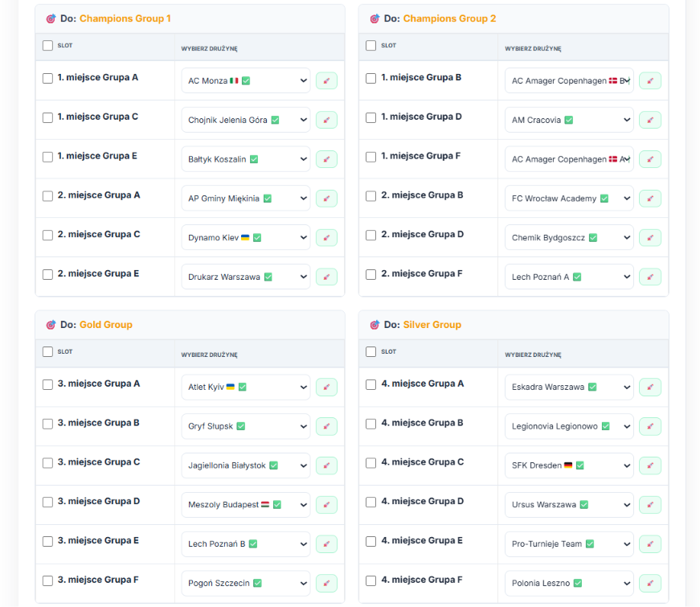Click the rocket button for Gryf Słupsk

(x=326, y=427)
